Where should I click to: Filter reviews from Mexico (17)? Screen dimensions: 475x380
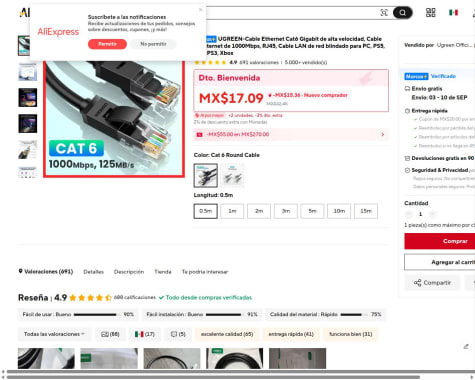[145, 334]
